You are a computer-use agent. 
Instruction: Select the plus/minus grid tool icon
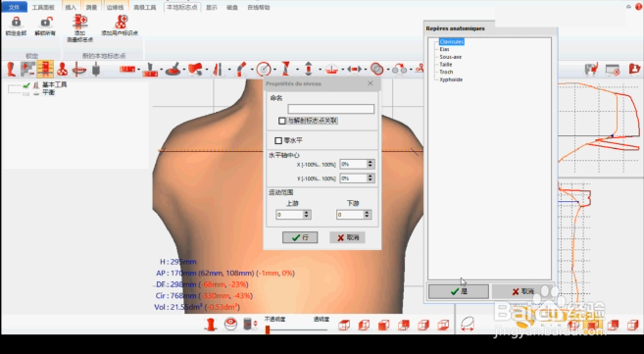27,69
